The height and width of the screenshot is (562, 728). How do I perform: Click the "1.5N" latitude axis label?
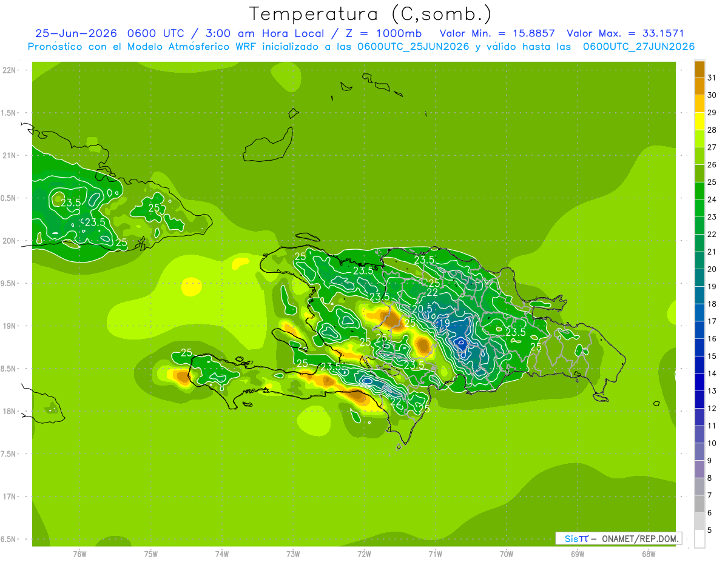[9, 113]
